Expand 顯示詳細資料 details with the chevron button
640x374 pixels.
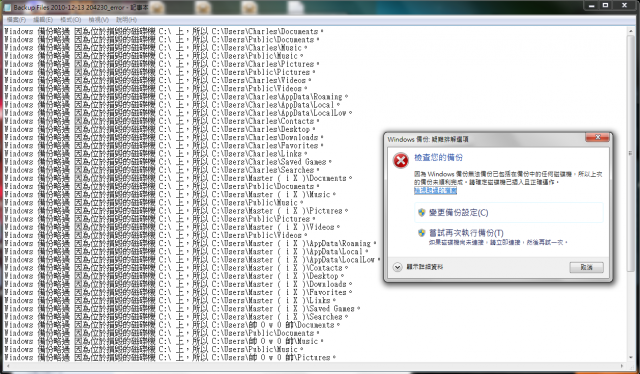point(398,267)
